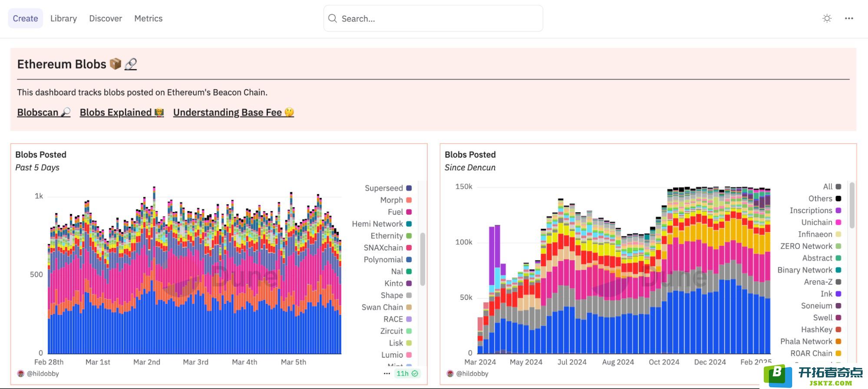868x389 pixels.
Task: Toggle Binary Network legend entry
Action: 809,270
